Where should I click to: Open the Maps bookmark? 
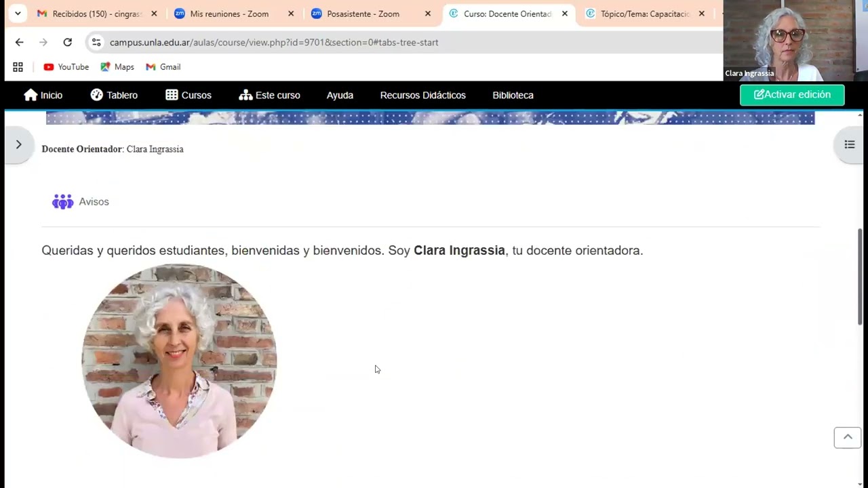pyautogui.click(x=117, y=67)
